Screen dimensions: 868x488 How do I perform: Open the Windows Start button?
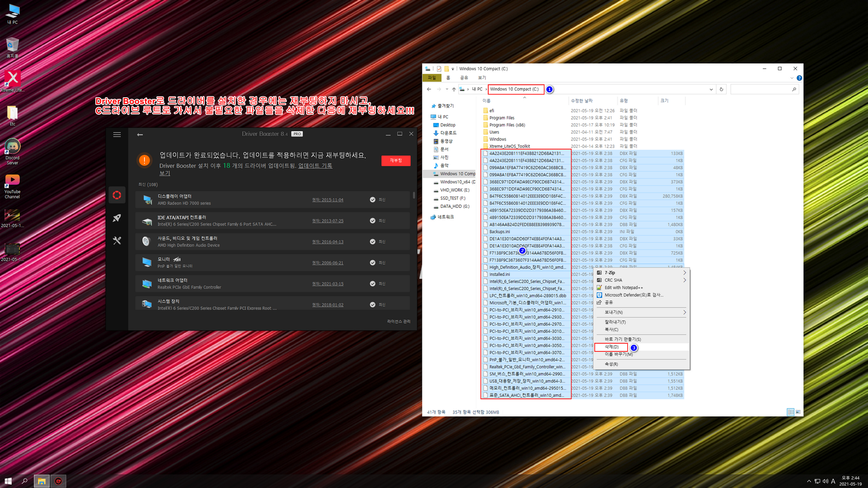[8, 481]
